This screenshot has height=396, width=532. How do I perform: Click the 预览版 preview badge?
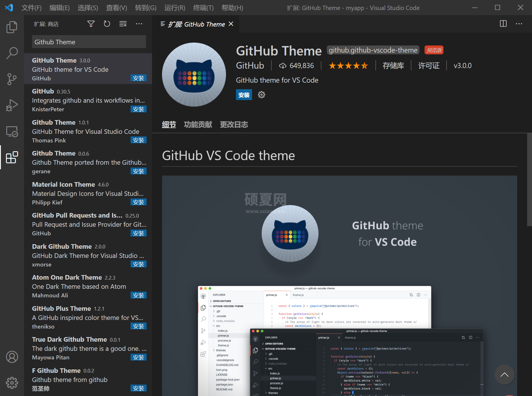click(434, 50)
